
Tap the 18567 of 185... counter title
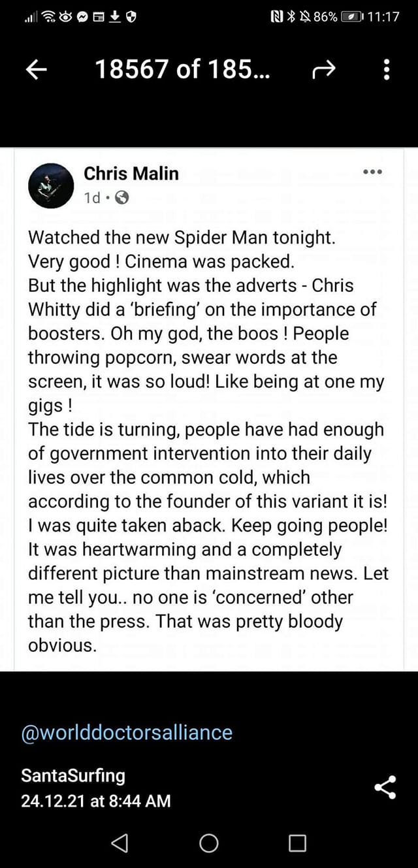[182, 69]
